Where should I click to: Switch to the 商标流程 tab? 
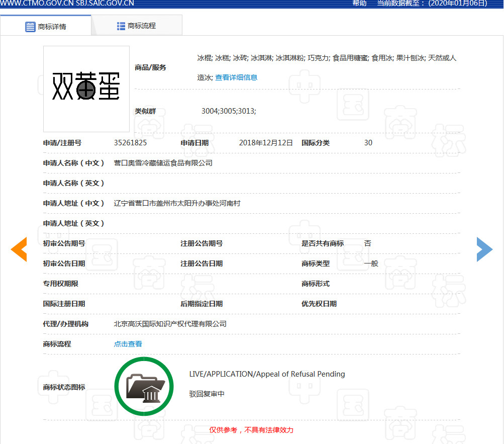pyautogui.click(x=137, y=26)
